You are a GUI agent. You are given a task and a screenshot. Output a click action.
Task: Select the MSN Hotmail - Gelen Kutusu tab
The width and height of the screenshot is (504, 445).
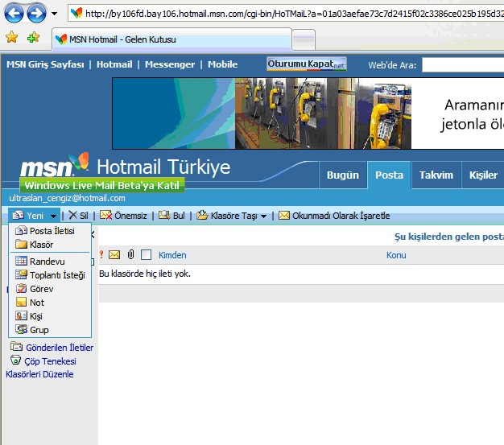[172, 39]
